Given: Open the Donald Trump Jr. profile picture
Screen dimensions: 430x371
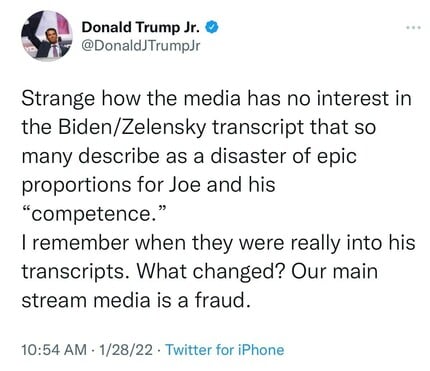Looking at the screenshot, I should coord(47,35).
